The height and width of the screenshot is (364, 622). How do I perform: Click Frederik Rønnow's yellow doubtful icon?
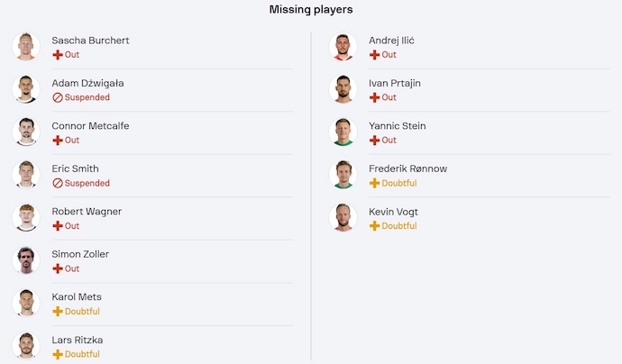tap(374, 183)
